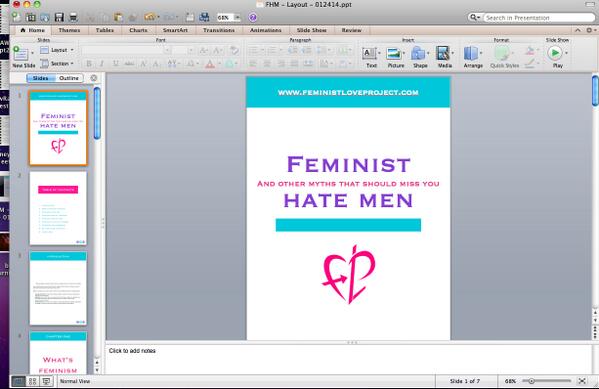Open the Transitions ribbon tab
Image resolution: width=599 pixels, height=389 pixels.
219,30
